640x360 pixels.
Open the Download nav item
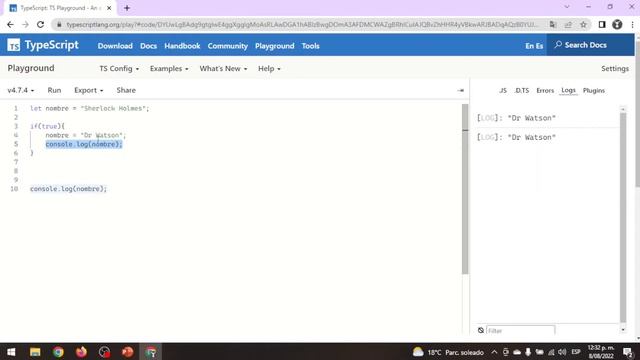115,46
